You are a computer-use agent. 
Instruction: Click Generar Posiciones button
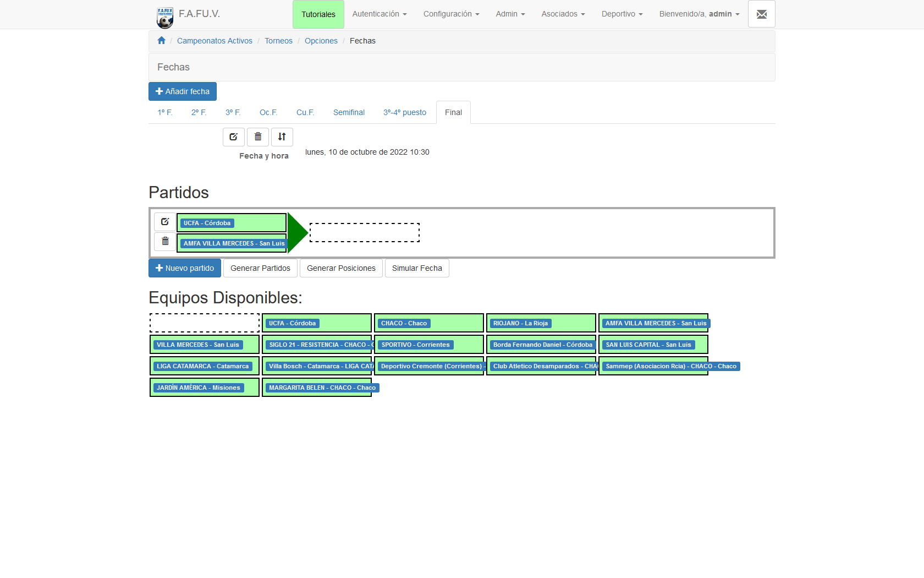pyautogui.click(x=341, y=269)
